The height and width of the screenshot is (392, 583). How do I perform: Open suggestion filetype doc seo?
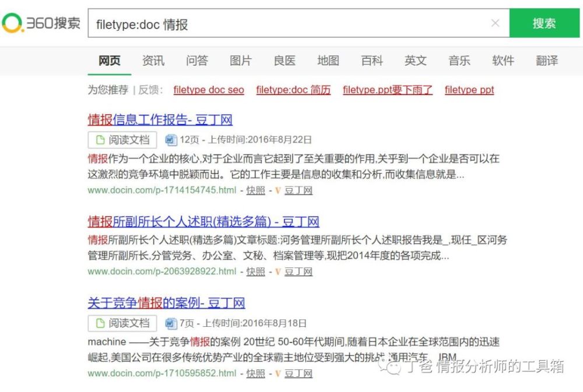(209, 90)
